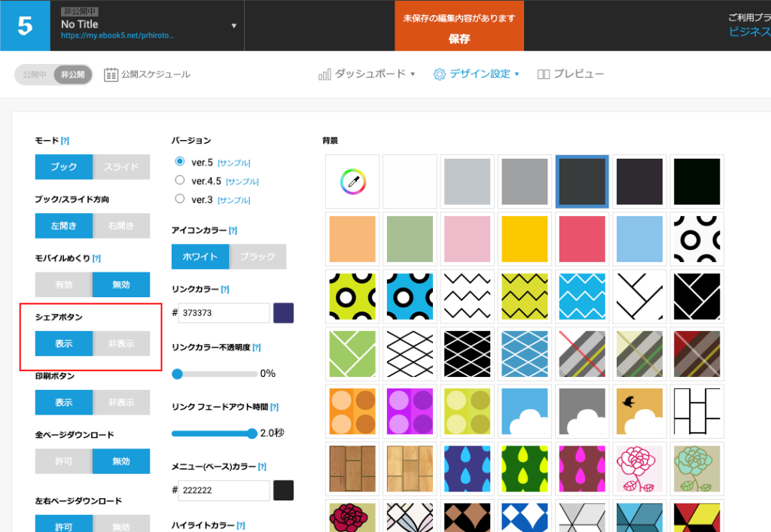
Task: Click the リンクカラー purple color swatch
Action: [284, 313]
